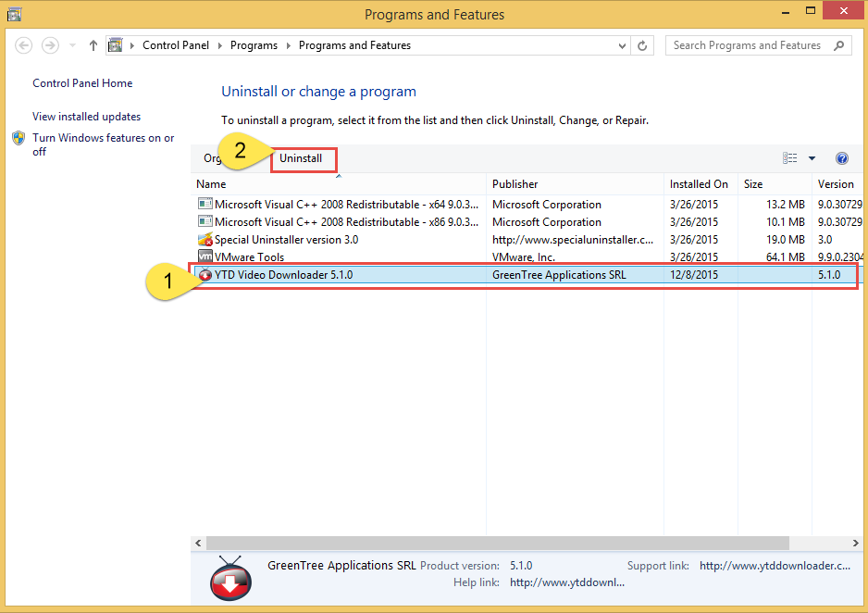The height and width of the screenshot is (613, 868).
Task: Click the scroll left arrow
Action: [198, 544]
